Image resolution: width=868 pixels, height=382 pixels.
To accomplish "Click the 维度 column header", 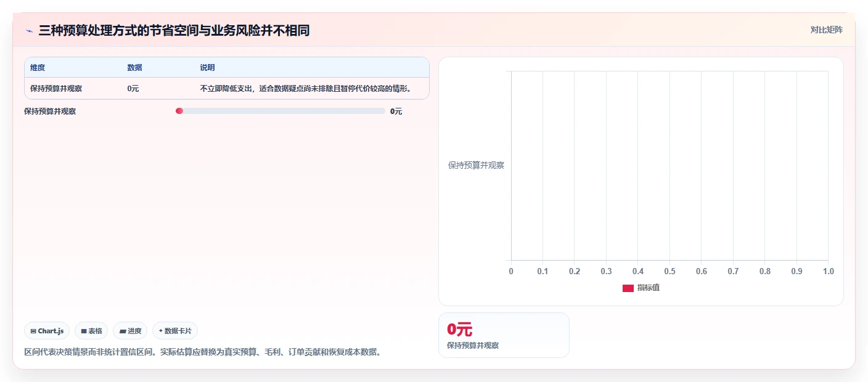I will click(x=38, y=67).
